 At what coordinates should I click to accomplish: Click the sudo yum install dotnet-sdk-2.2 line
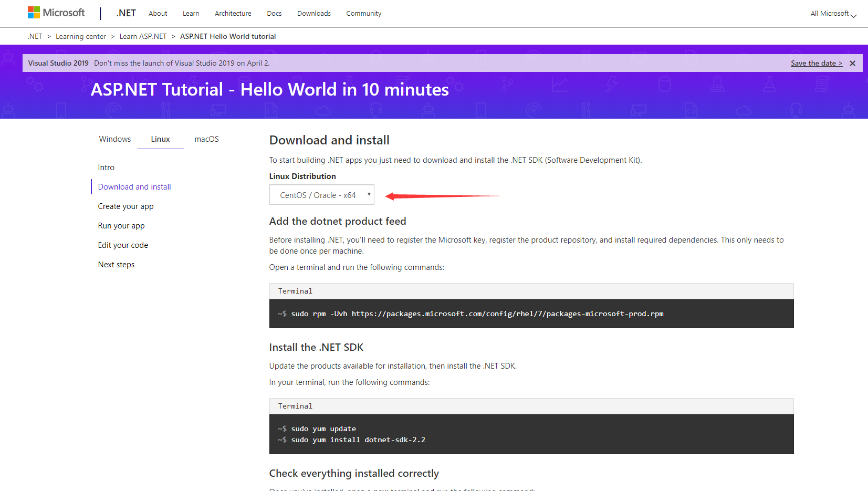tap(358, 440)
